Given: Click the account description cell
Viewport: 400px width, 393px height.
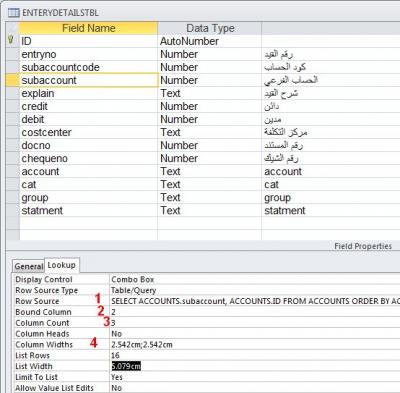Looking at the screenshot, I should point(331,171).
